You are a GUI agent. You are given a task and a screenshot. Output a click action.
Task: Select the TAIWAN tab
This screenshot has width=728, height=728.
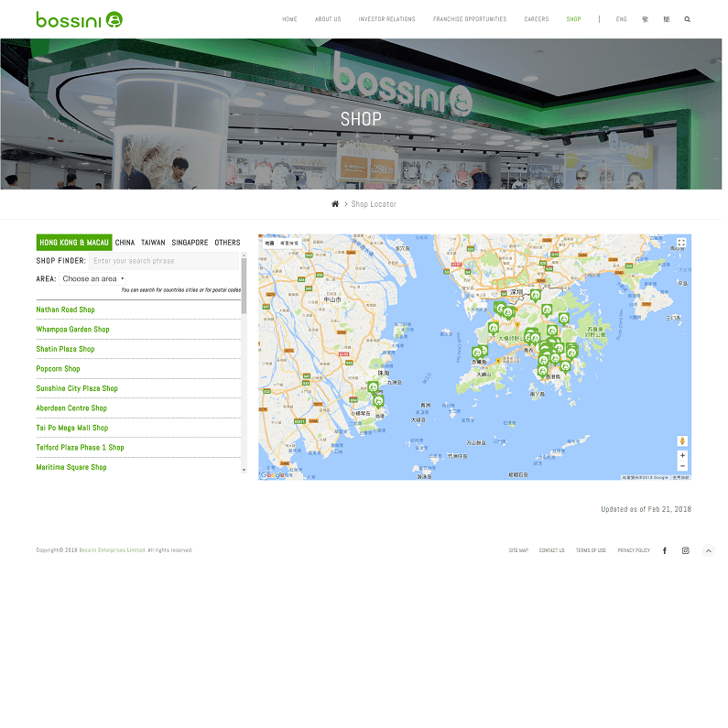point(153,243)
